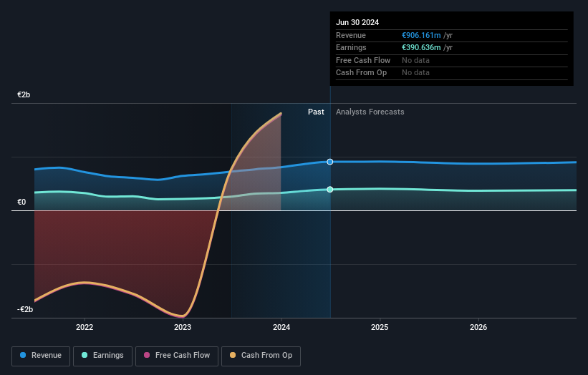Click the €2b y-axis label
This screenshot has width=588, height=375.
[24, 94]
